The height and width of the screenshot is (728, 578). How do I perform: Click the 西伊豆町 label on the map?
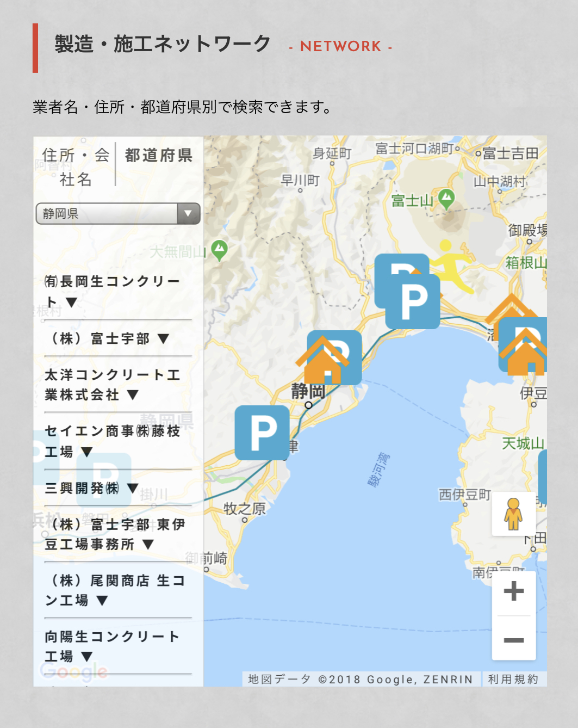pos(465,495)
